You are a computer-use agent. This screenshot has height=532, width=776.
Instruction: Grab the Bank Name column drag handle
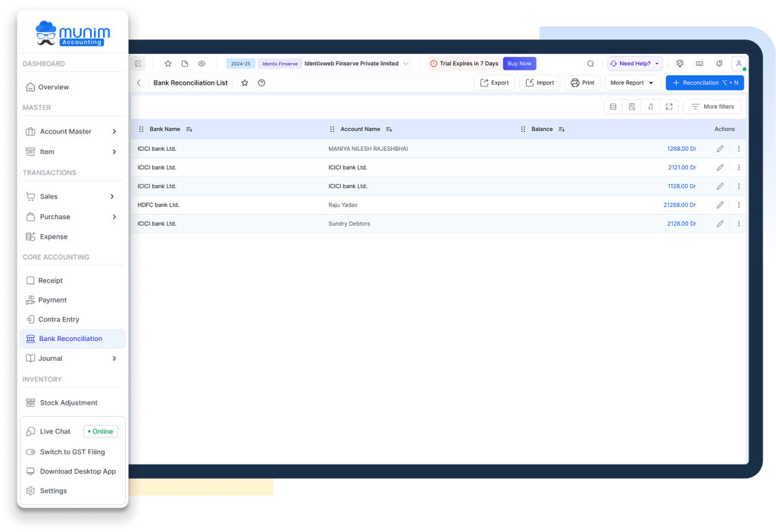[x=141, y=129]
